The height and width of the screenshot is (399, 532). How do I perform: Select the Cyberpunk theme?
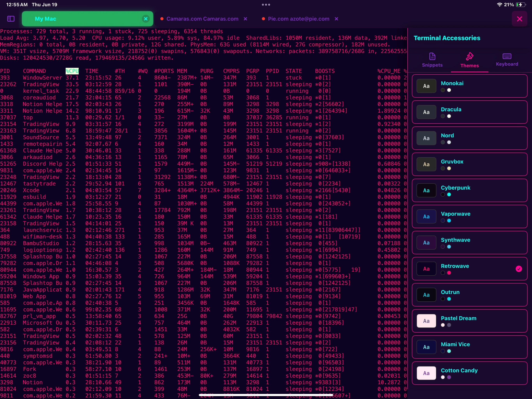pos(469,190)
